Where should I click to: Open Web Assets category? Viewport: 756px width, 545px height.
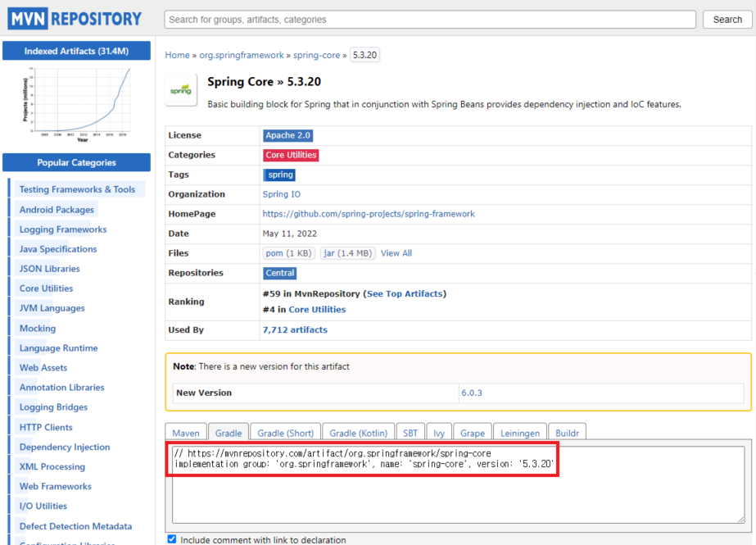point(43,368)
